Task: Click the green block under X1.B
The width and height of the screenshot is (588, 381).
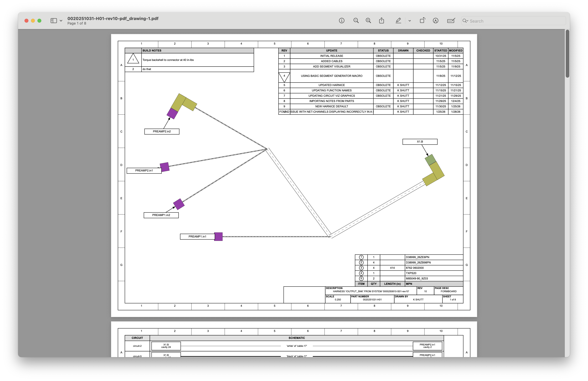Action: (430, 160)
